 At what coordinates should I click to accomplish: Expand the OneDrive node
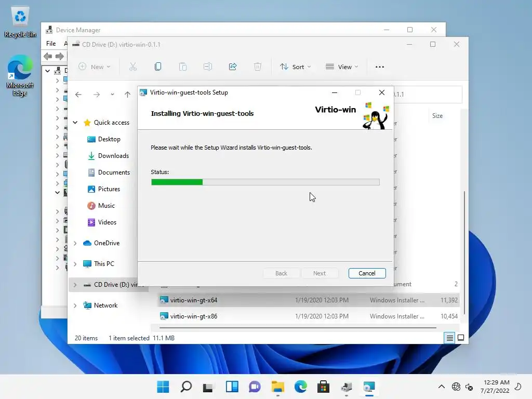(75, 243)
